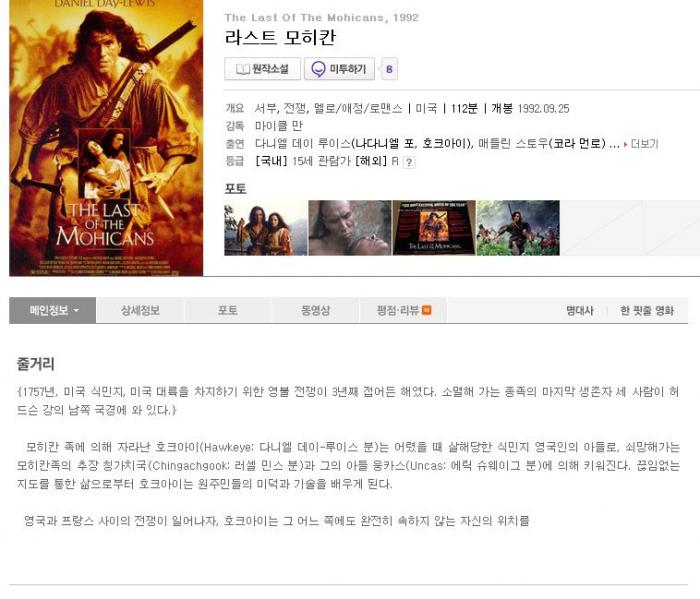
Task: Click the orange N badge on 평점·리뷰
Action: pos(426,310)
